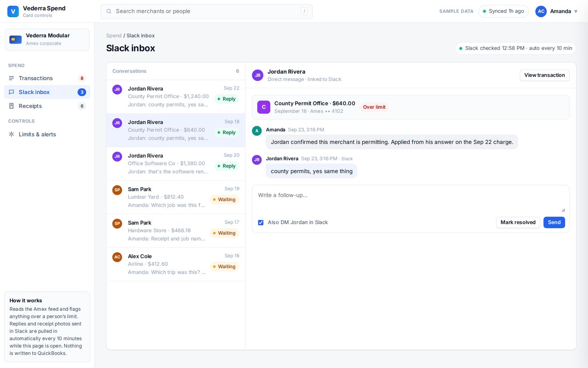Click the 'How it works' heading
The image size is (588, 368).
coord(26,301)
